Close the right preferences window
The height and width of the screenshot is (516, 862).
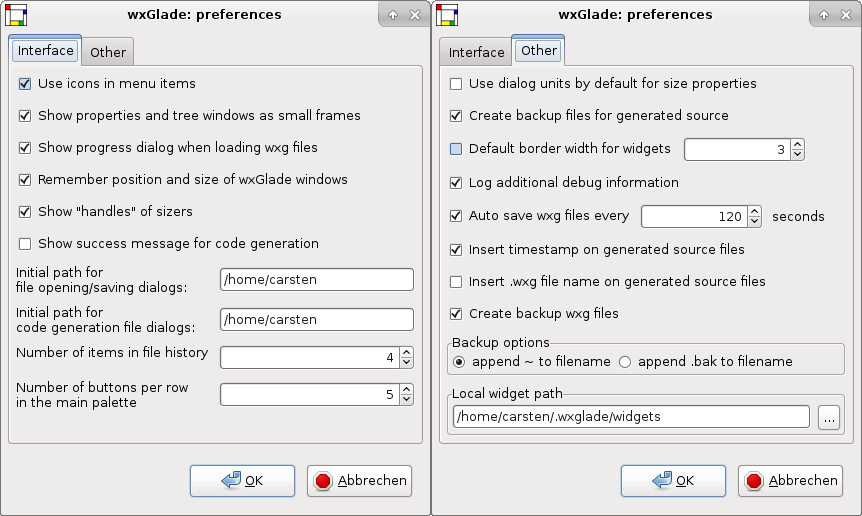(846, 15)
